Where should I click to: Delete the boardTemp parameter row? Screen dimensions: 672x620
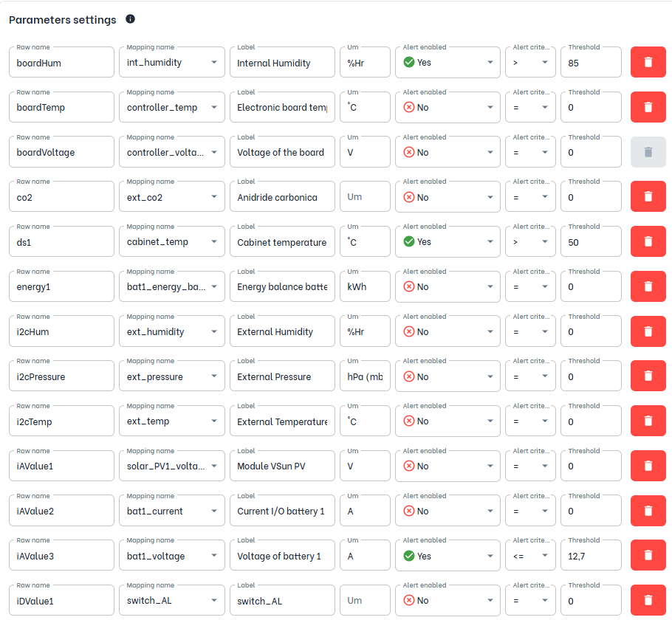[x=648, y=107]
